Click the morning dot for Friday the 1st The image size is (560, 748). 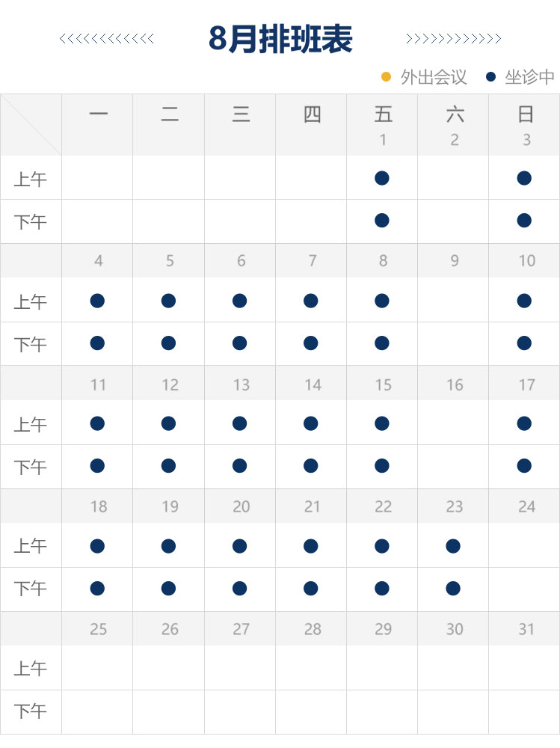coord(382,178)
